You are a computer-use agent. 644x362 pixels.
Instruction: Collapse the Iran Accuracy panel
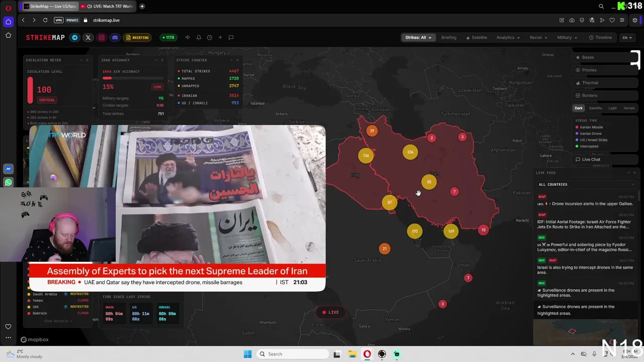[x=155, y=60]
